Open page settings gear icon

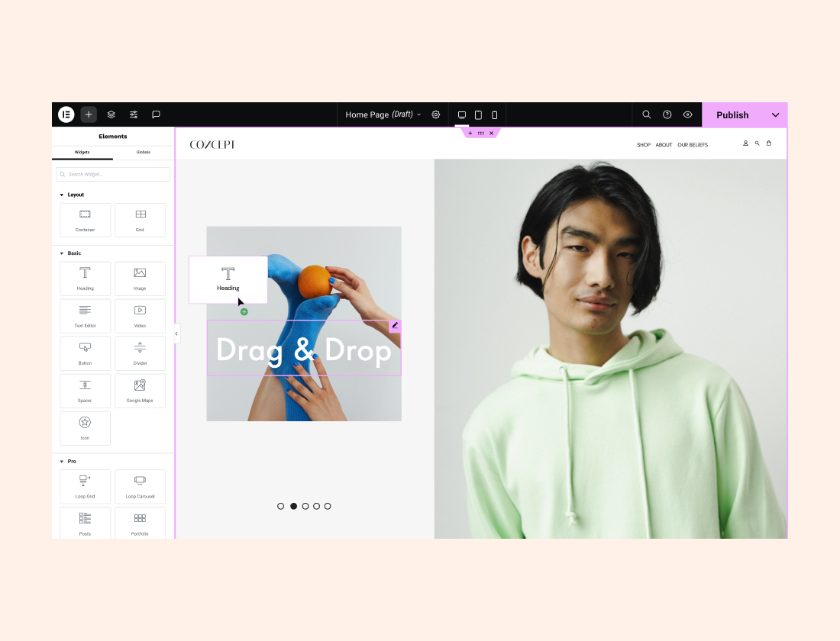(x=436, y=114)
